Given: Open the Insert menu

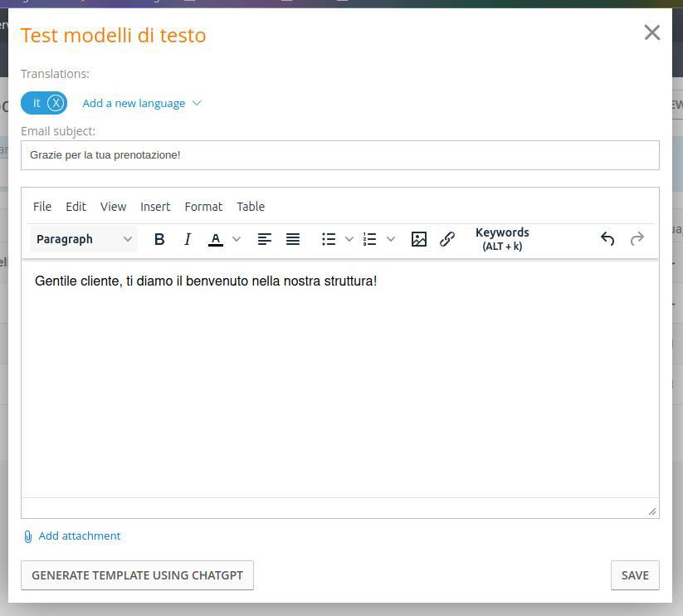Looking at the screenshot, I should pyautogui.click(x=155, y=207).
